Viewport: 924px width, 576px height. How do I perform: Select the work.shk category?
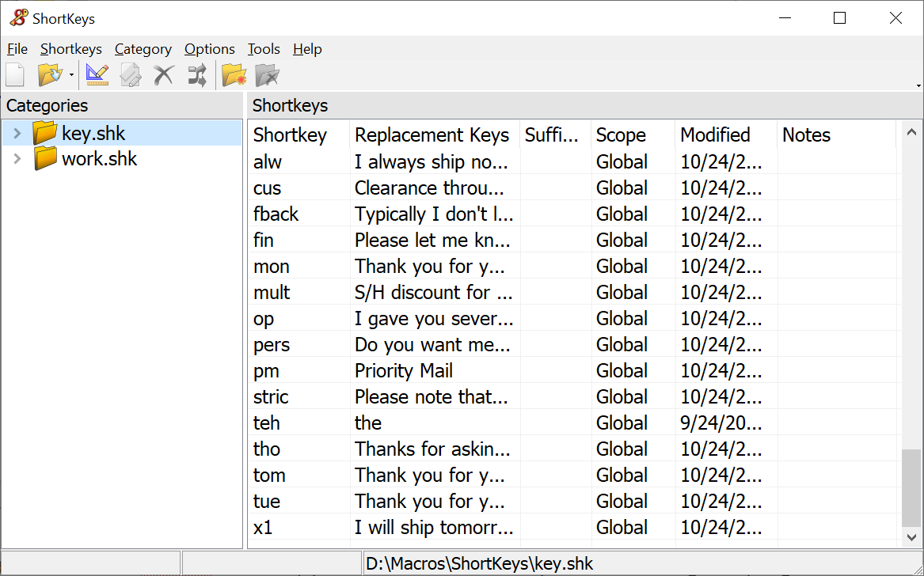click(x=99, y=159)
